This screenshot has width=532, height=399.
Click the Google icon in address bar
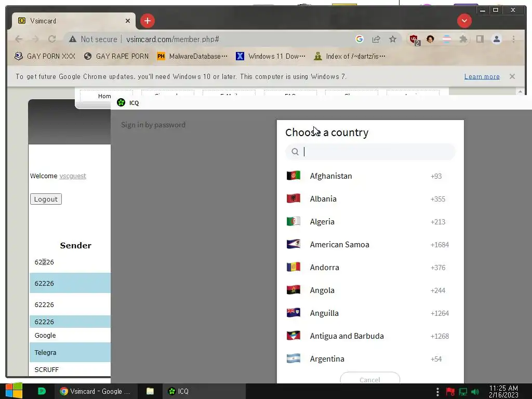[x=360, y=39]
